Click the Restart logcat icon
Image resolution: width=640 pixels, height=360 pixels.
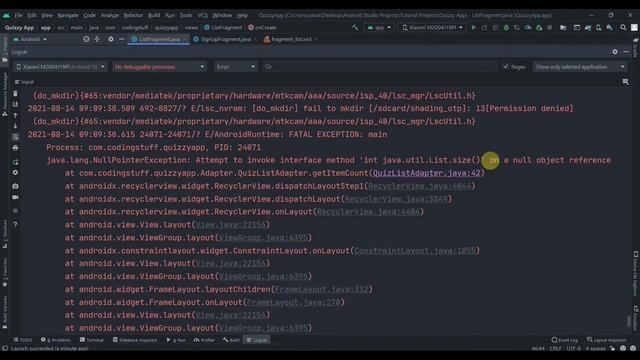coord(16,162)
